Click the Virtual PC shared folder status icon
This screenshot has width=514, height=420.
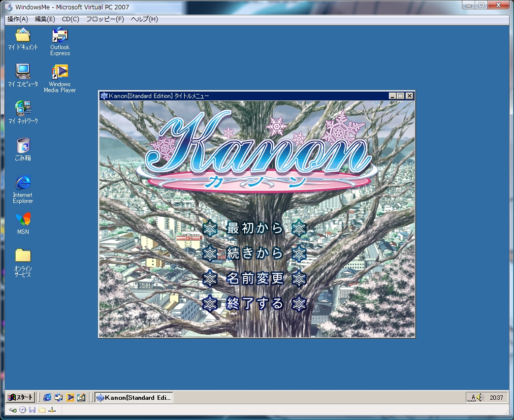[42, 410]
